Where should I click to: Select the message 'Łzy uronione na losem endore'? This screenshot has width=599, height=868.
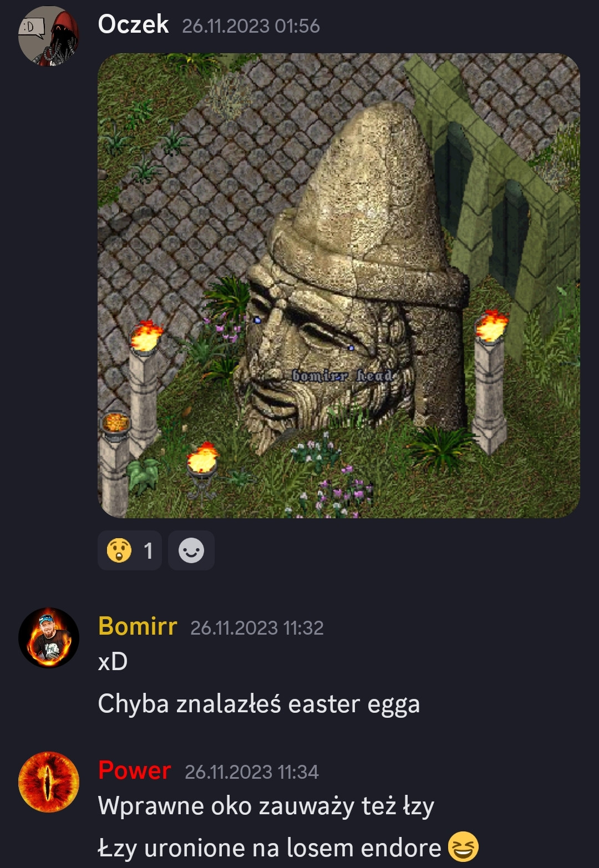coord(270,848)
